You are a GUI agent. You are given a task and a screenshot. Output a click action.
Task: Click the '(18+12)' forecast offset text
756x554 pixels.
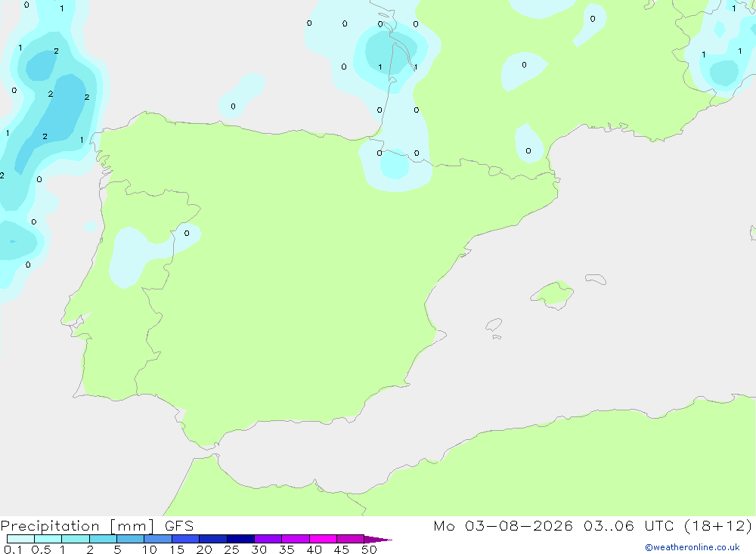[x=718, y=526]
